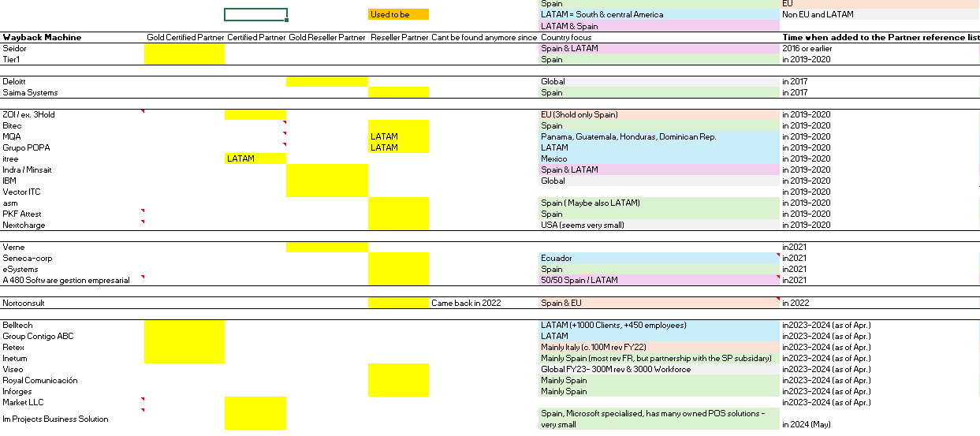Select yellow Gold Reseller cell in Deloitt row

tap(327, 81)
